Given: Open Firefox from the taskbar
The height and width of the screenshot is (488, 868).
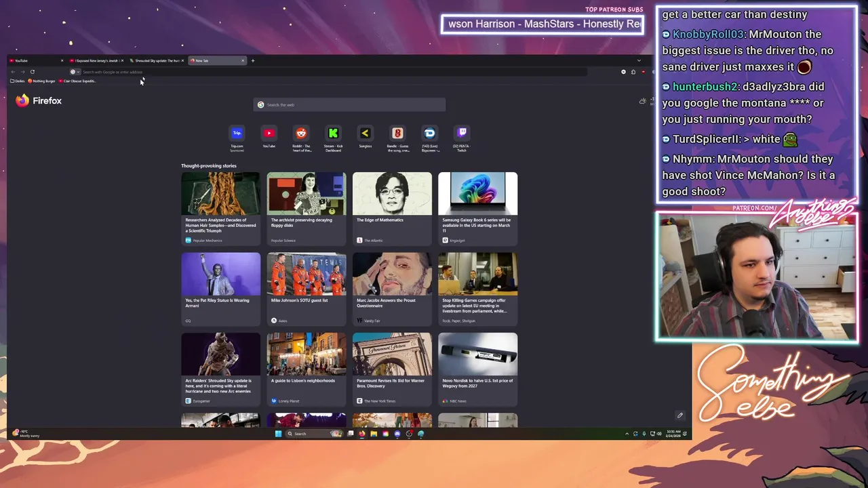Looking at the screenshot, I should [x=362, y=434].
